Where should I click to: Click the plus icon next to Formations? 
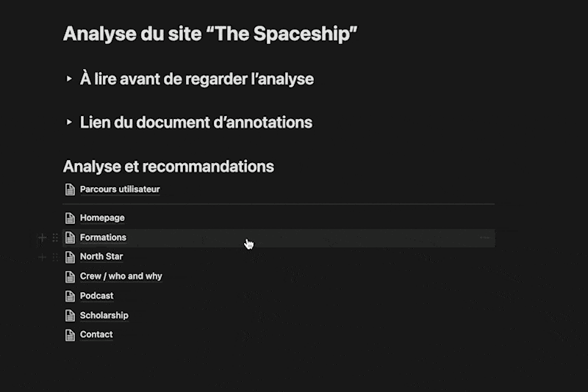point(42,238)
